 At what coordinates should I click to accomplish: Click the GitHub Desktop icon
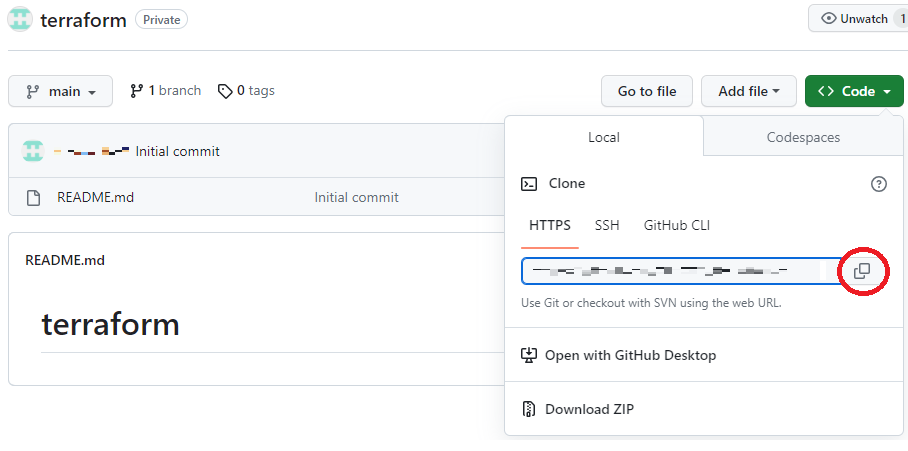point(528,354)
